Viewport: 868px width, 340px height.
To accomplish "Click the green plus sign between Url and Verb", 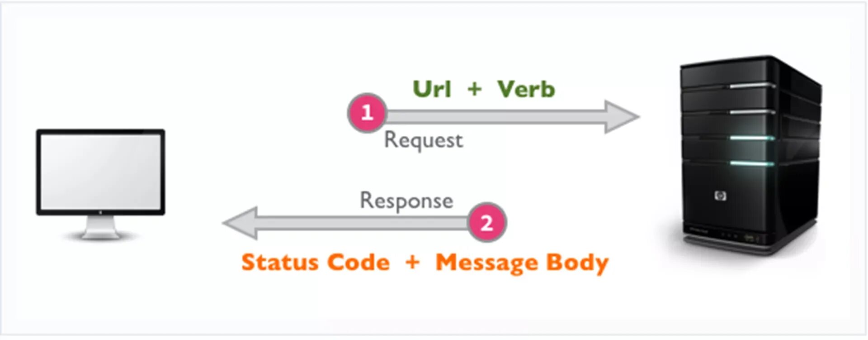I will [x=474, y=89].
